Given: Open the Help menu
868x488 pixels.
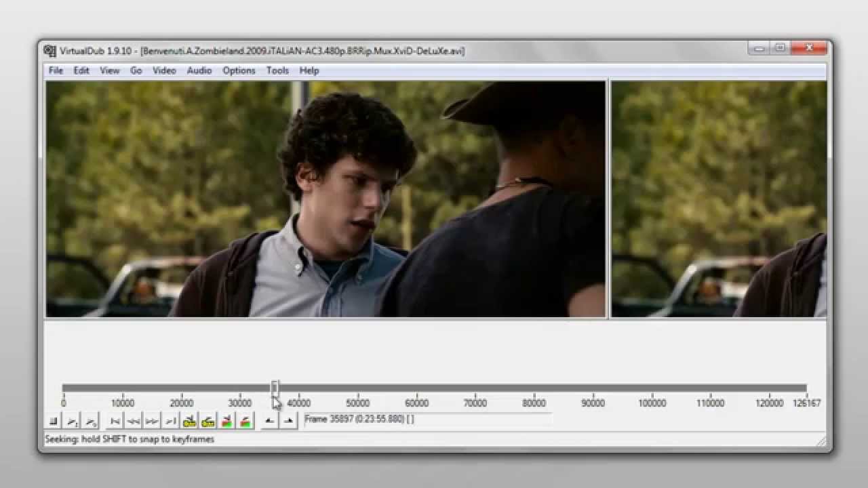Looking at the screenshot, I should [309, 70].
